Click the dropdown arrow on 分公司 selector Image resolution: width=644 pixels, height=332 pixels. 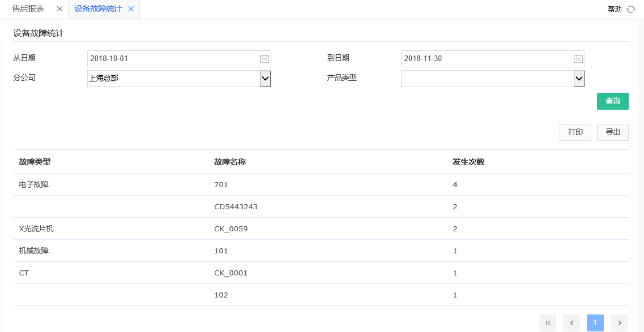(264, 78)
